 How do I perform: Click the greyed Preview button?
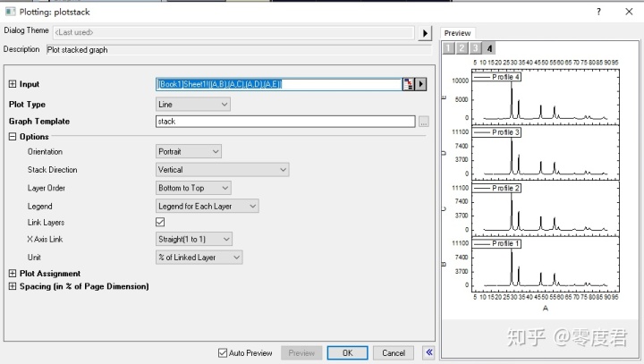coord(301,353)
